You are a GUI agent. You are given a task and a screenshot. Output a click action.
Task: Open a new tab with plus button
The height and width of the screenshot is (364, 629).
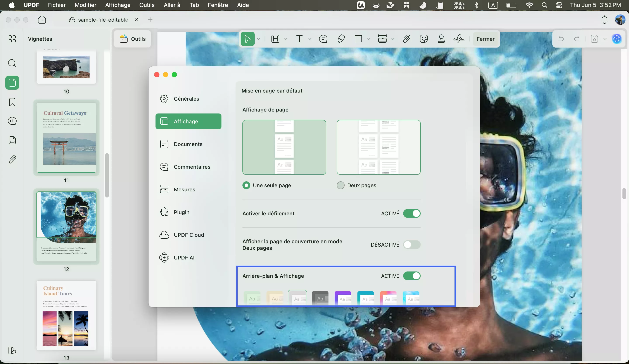[150, 20]
